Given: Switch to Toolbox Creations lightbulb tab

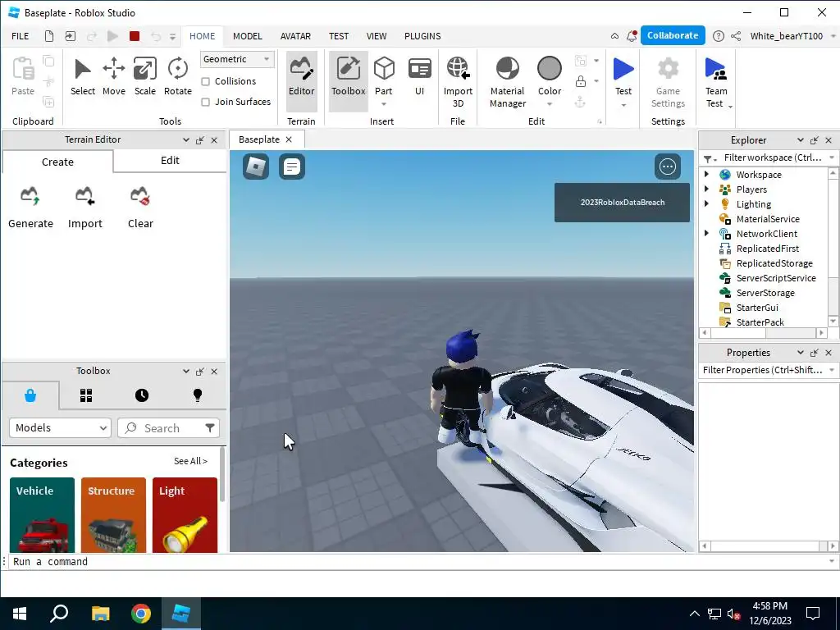Looking at the screenshot, I should tap(198, 395).
